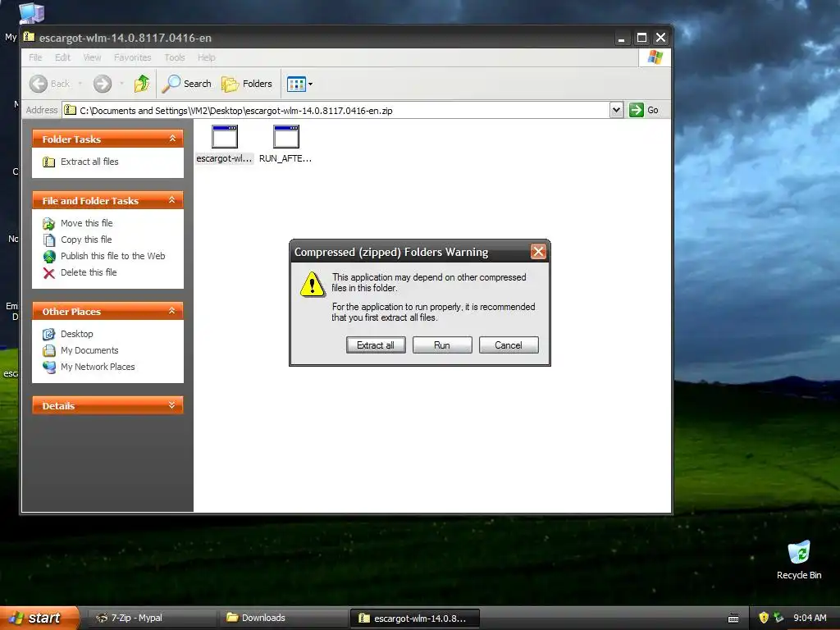Screen dimensions: 840x630
Task: Click the 9:04 AM system clock
Action: 810,618
